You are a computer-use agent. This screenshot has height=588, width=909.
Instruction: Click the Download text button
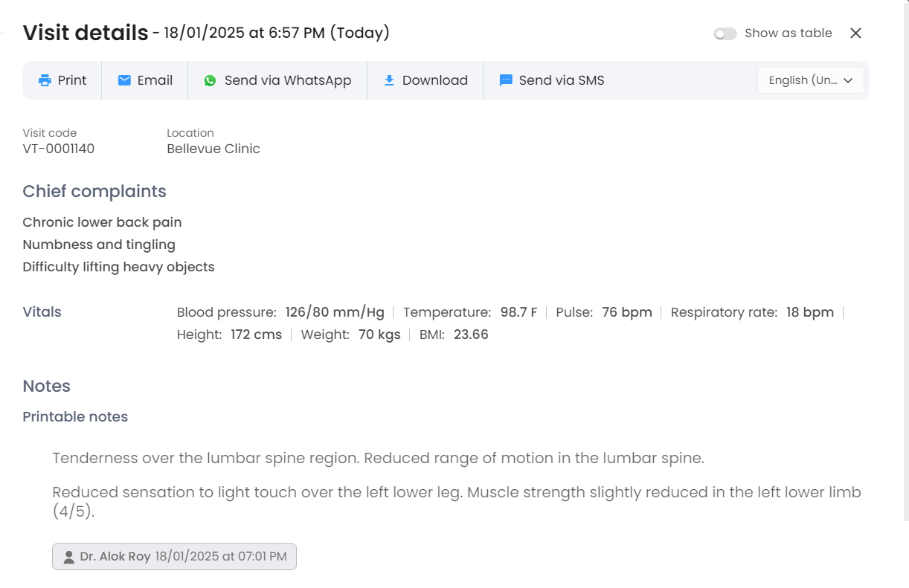click(435, 80)
